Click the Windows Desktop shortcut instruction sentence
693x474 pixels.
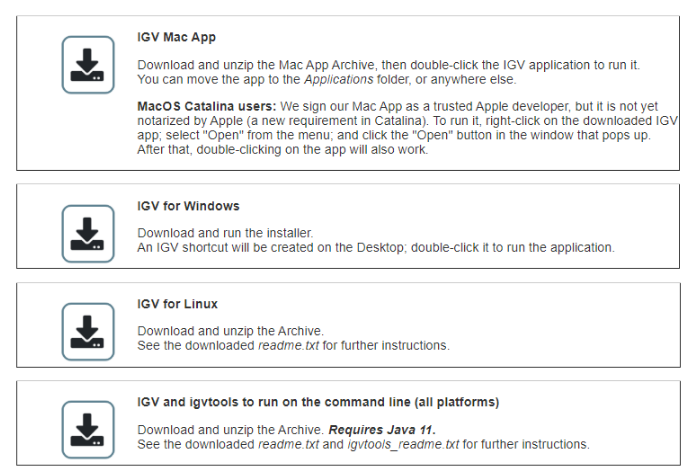[375, 247]
